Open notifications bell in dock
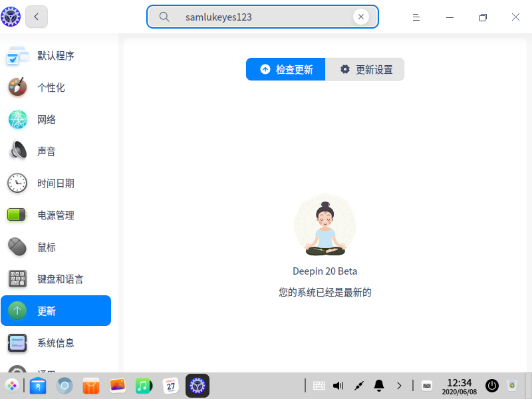Image resolution: width=532 pixels, height=399 pixels. [x=379, y=386]
